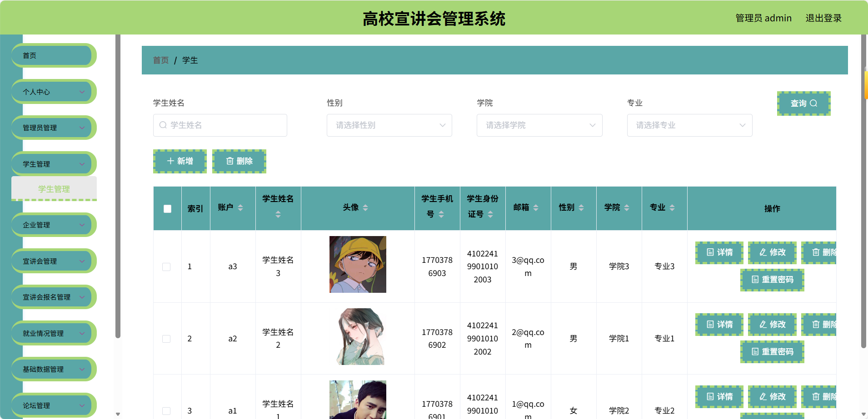The image size is (868, 419).
Task: Sort by 头像 column sort arrows
Action: tap(365, 207)
